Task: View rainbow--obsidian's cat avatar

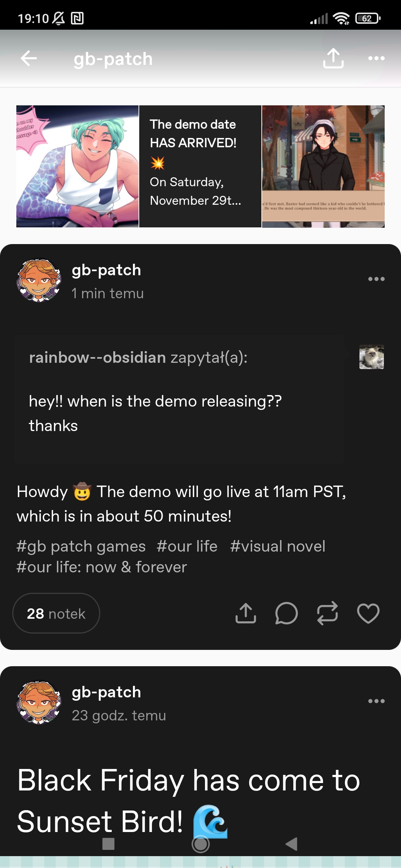Action: click(x=371, y=357)
